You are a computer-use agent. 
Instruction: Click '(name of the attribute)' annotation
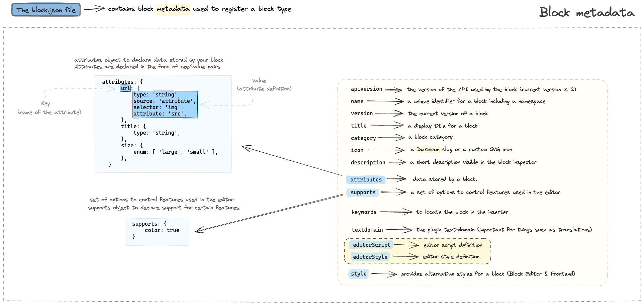[x=49, y=112]
